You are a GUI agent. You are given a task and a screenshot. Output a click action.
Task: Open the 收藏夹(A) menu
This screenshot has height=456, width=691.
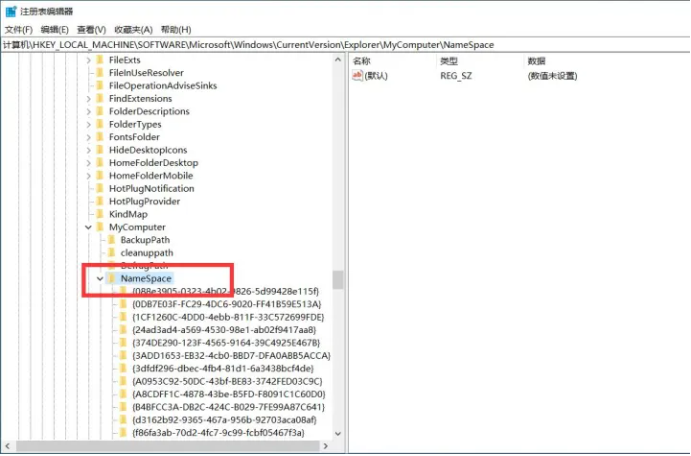tap(133, 30)
